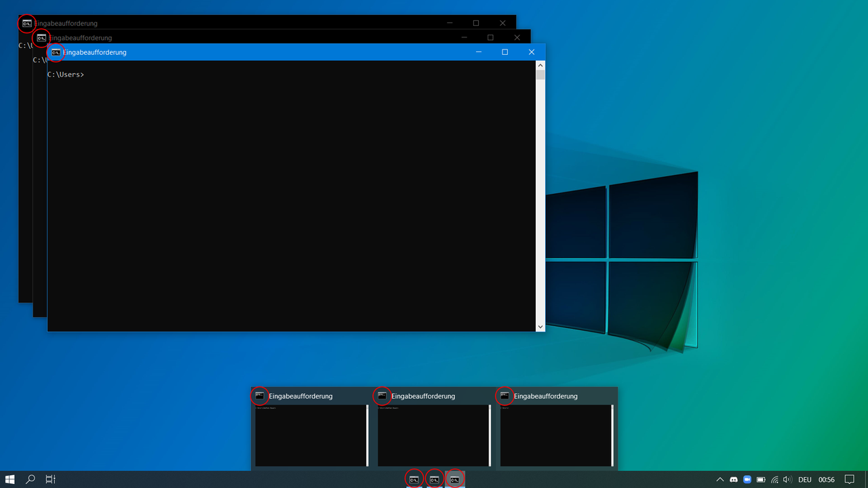Viewport: 868px width, 488px height.
Task: Open Zoom from the system tray
Action: [x=747, y=479]
